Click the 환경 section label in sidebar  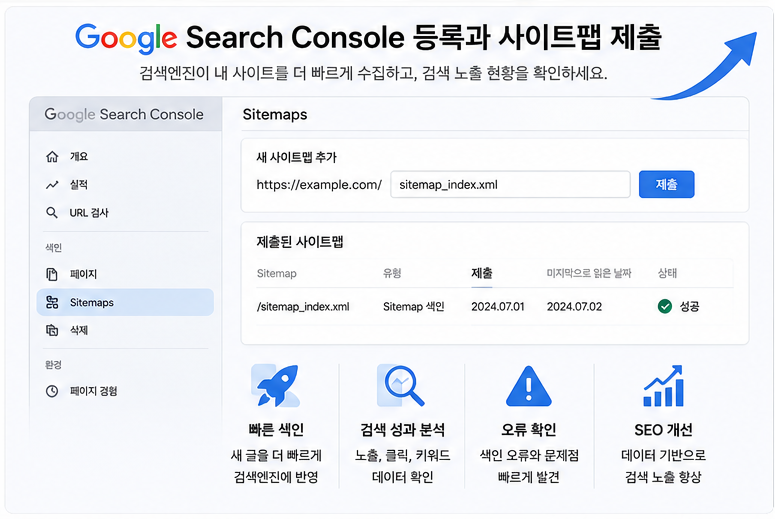(53, 365)
